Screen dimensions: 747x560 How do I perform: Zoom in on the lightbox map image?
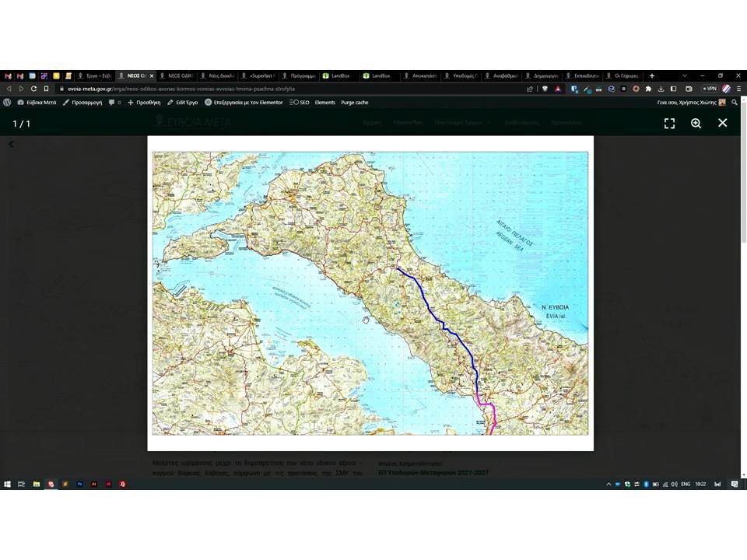click(x=696, y=124)
